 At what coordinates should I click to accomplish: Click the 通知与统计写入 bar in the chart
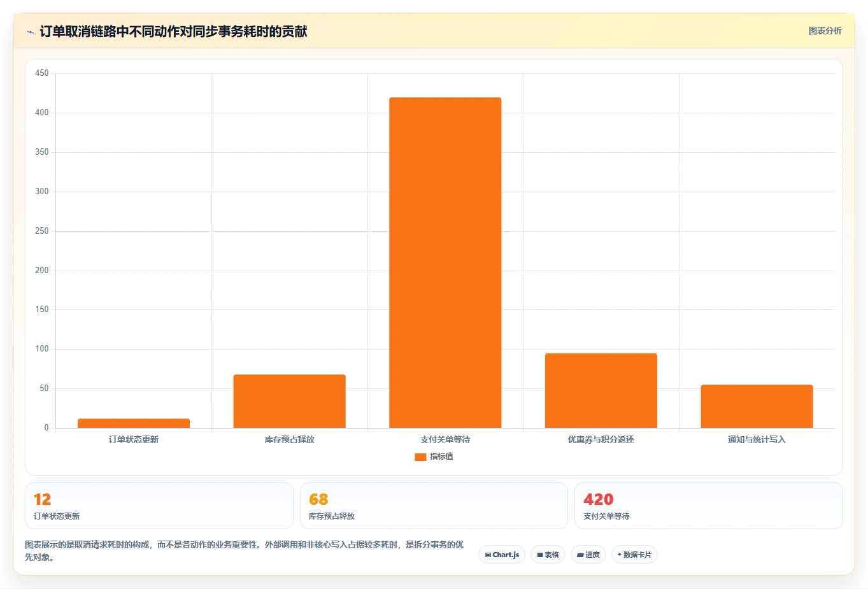[x=757, y=406]
